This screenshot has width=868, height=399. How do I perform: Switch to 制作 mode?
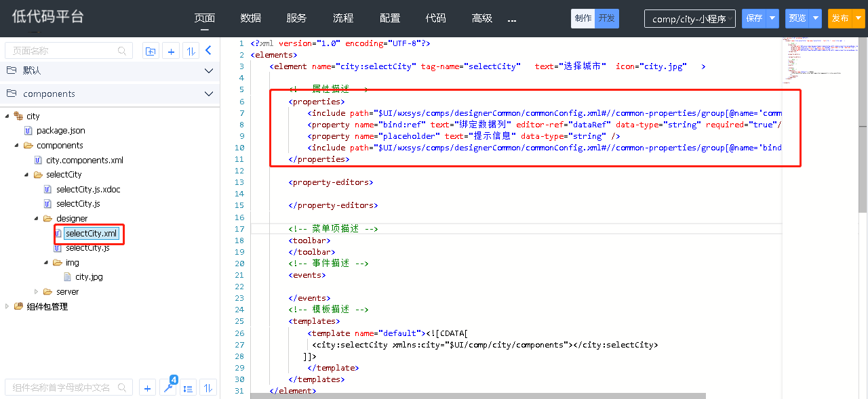point(583,18)
